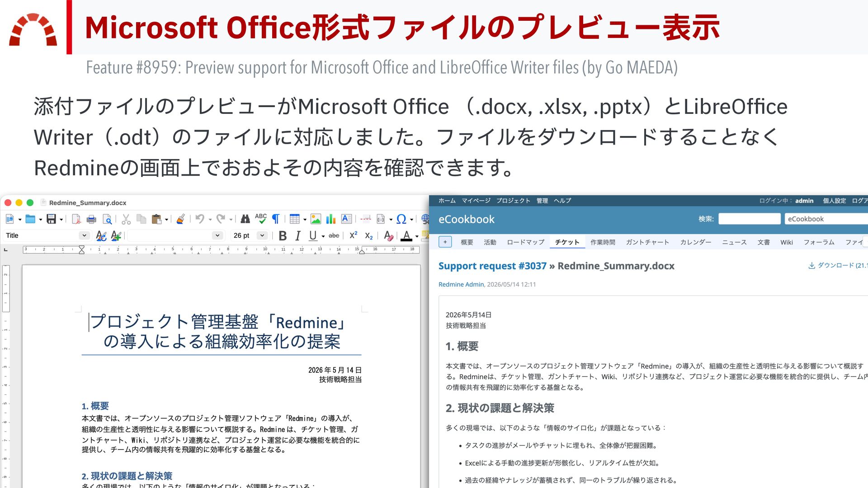Open the ヘルプ menu in Redmine top bar
Viewport: 868px width, 488px height.
562,201
